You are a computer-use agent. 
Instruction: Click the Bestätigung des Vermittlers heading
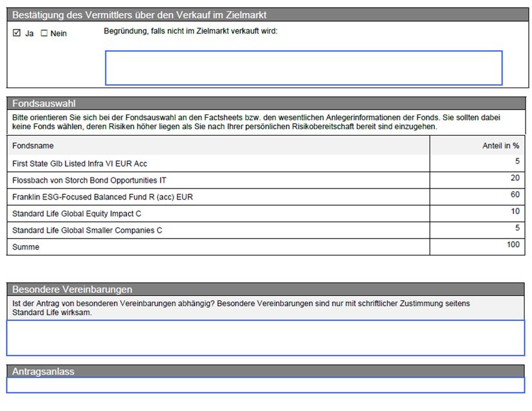click(x=139, y=15)
